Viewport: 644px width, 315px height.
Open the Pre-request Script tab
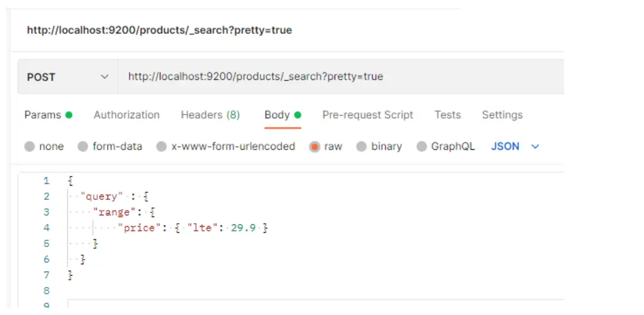(367, 115)
